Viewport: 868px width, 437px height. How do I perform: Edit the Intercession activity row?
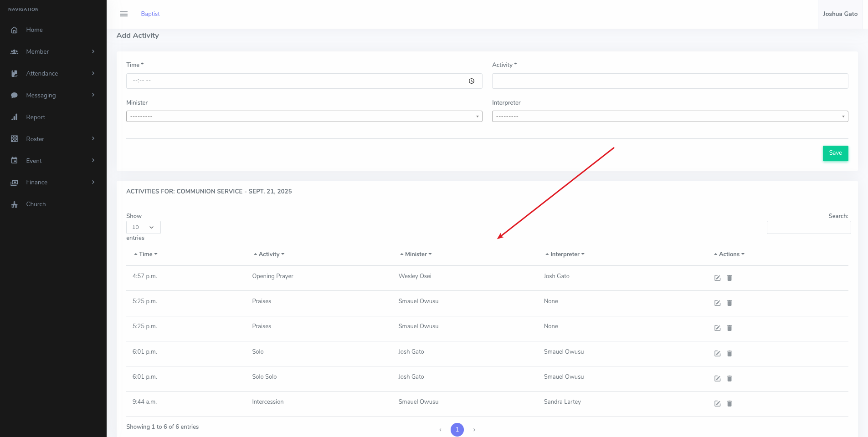coord(717,404)
